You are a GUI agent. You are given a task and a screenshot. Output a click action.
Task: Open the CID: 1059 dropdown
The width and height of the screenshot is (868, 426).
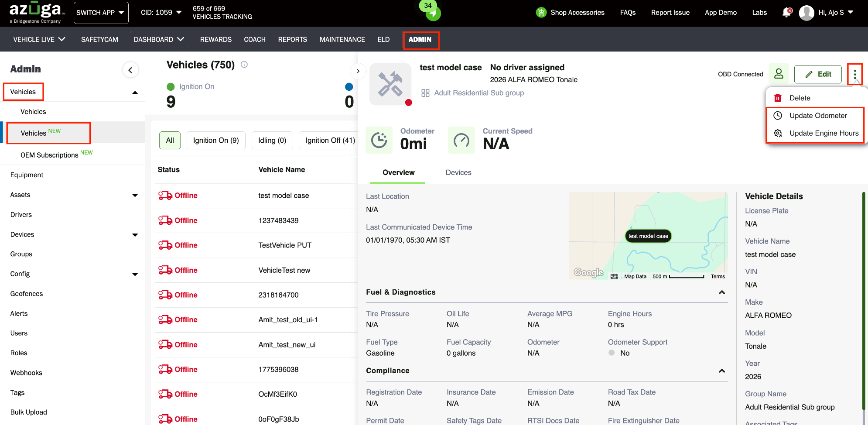coord(161,13)
